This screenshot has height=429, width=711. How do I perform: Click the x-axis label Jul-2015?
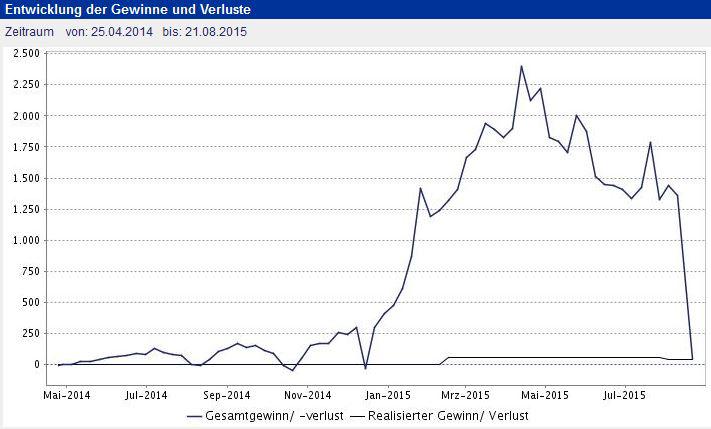point(624,395)
